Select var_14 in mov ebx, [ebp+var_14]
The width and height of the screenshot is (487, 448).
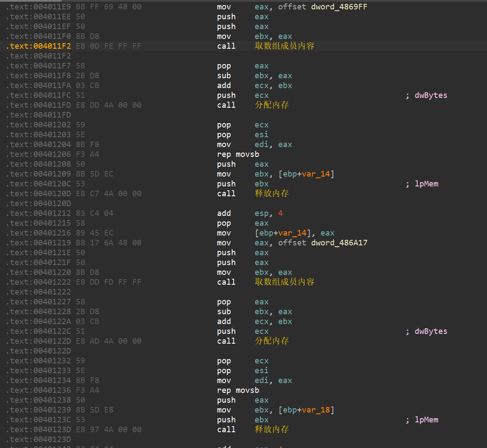[316, 174]
